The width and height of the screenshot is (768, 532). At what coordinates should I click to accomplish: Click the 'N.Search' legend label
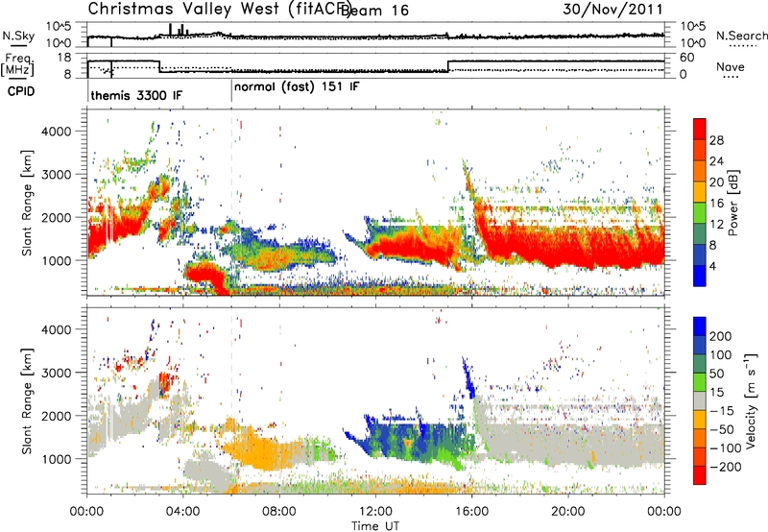click(741, 36)
